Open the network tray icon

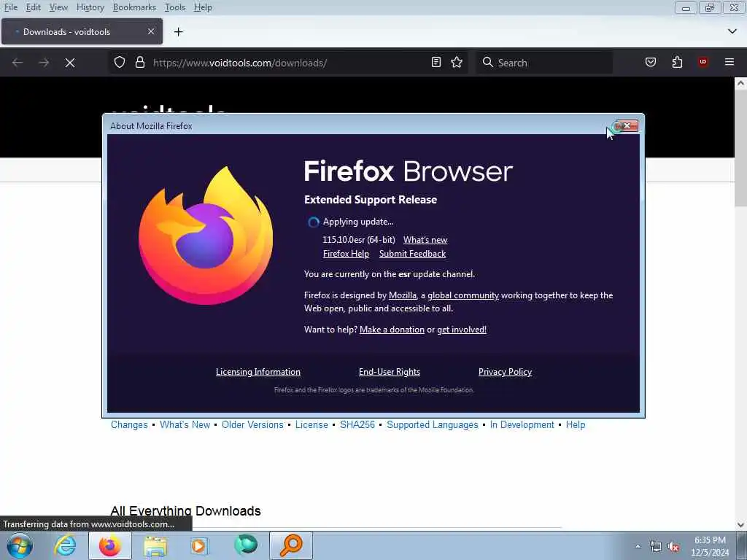656,547
